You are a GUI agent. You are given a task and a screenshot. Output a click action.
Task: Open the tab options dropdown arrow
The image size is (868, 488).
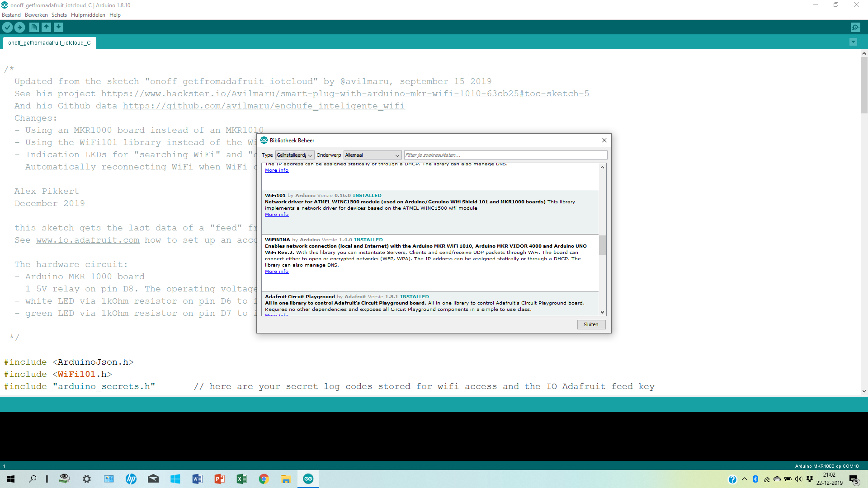[x=853, y=42]
